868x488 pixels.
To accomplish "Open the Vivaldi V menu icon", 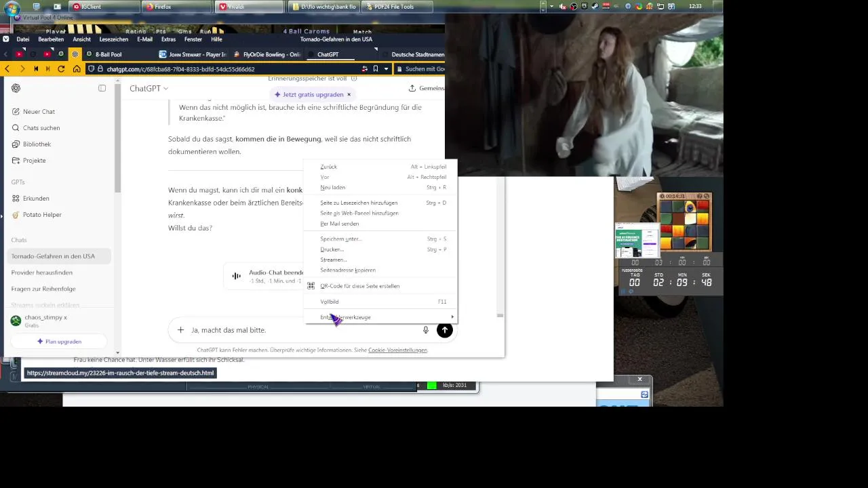I will point(5,39).
